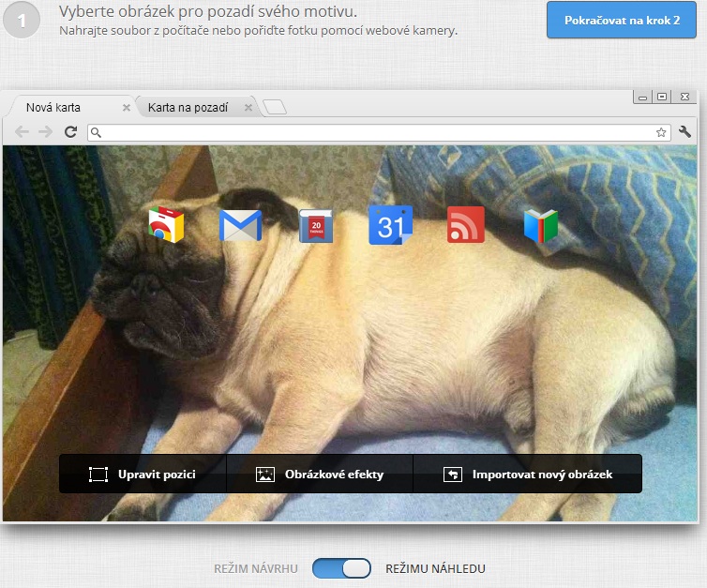Select REŽIMU NÁHLEDU label

[435, 568]
